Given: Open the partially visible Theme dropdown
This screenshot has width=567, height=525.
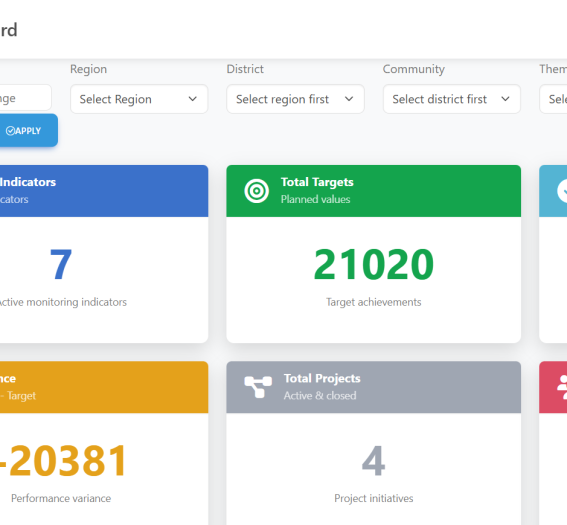Looking at the screenshot, I should pyautogui.click(x=553, y=99).
